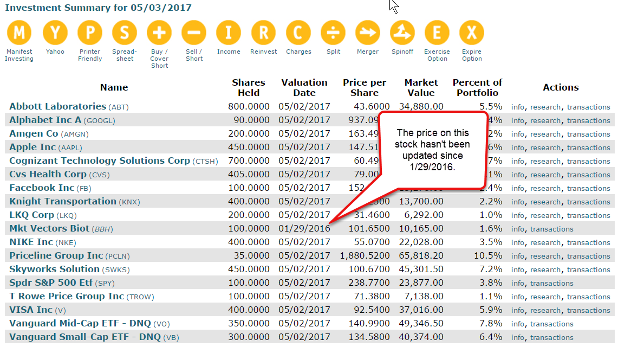Open Cvs Health Corp link
644x353 pixels.
click(x=48, y=174)
